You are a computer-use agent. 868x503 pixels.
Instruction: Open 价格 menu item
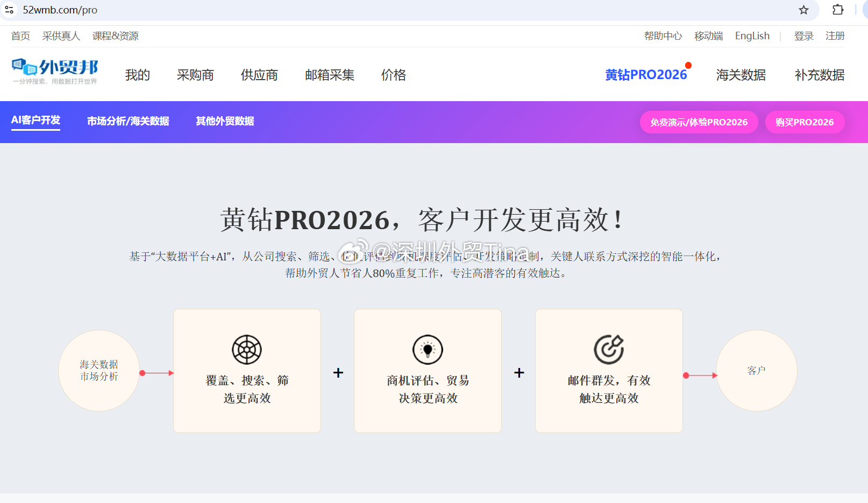point(394,75)
